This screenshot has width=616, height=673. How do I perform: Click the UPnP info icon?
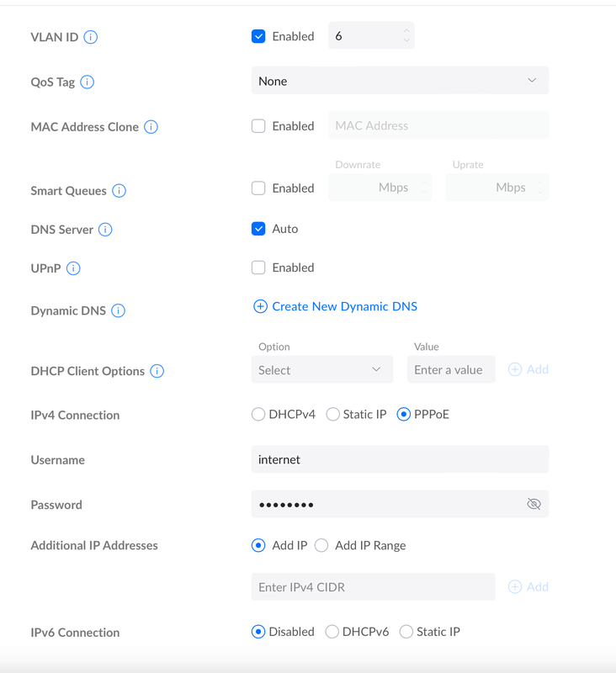click(x=73, y=268)
